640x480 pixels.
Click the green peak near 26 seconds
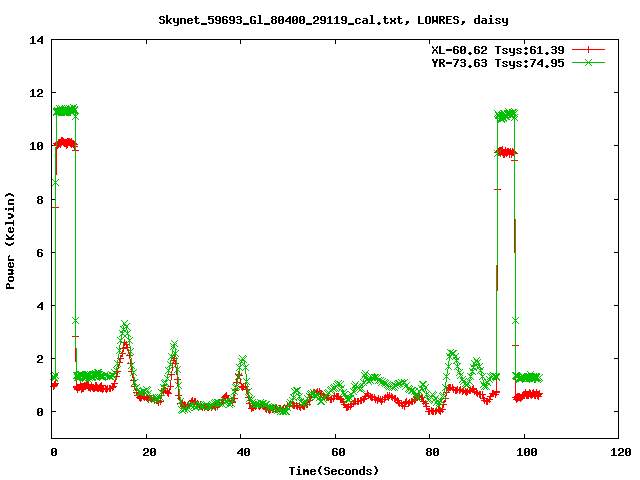pos(174,344)
